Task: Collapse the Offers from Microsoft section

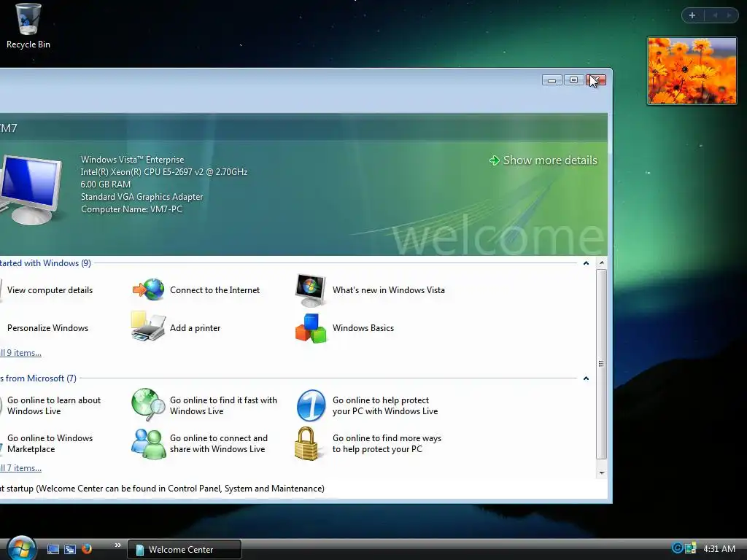Action: (x=586, y=378)
